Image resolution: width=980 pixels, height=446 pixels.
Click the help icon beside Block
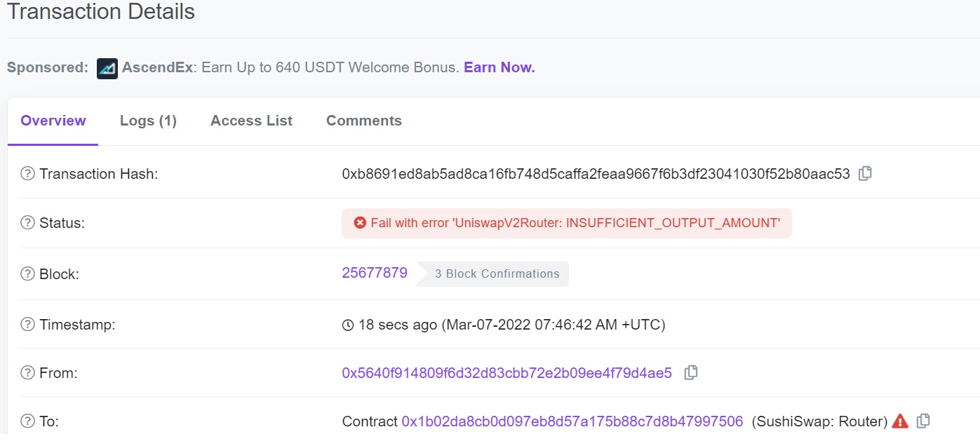[27, 274]
